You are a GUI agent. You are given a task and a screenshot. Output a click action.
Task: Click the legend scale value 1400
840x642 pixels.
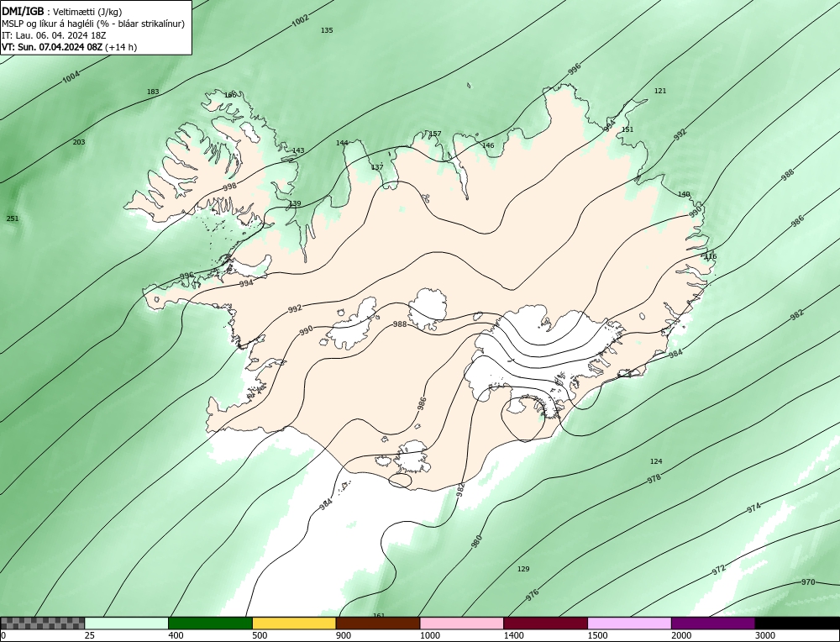(512, 635)
